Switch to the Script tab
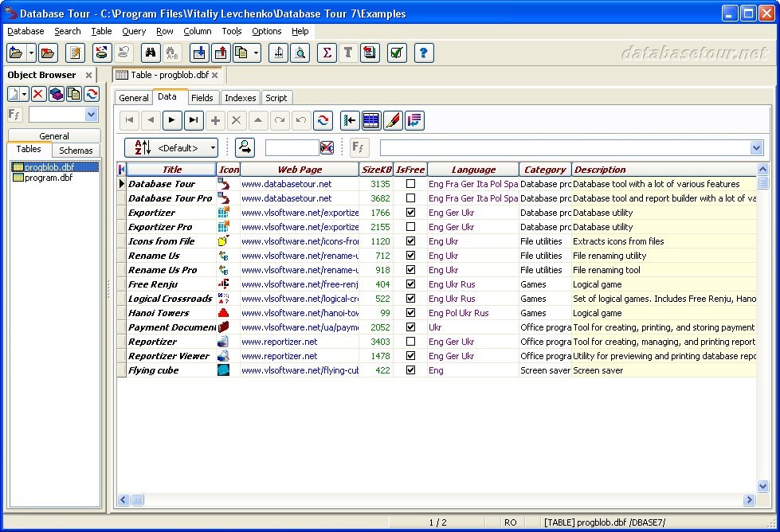The height and width of the screenshot is (532, 780). click(x=276, y=98)
